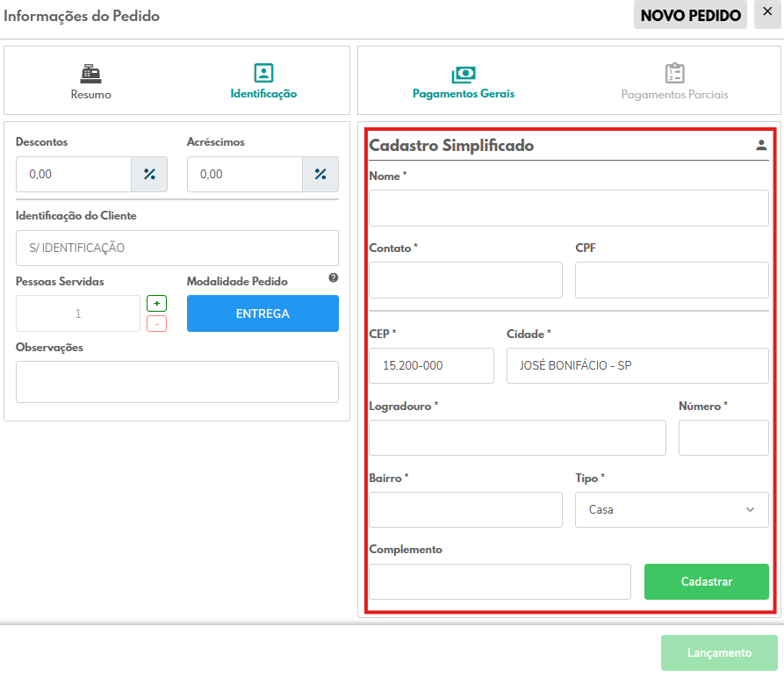Switch to the Identificação tab
The width and height of the screenshot is (784, 677).
pos(263,82)
